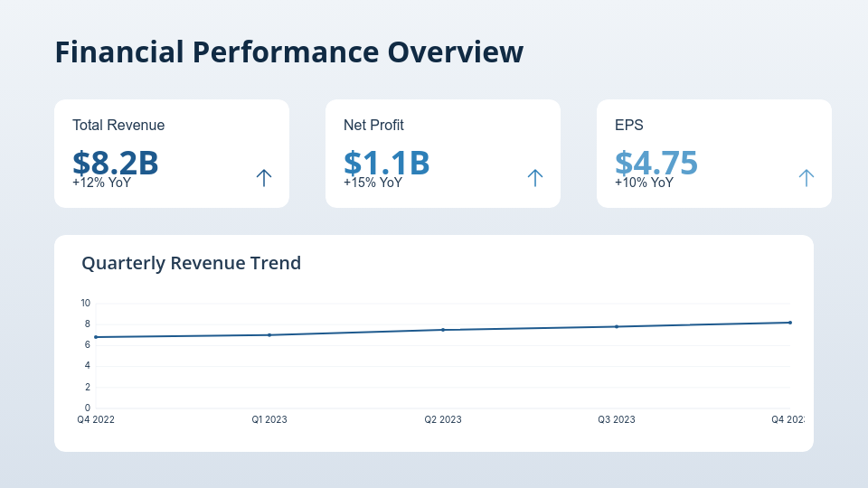The height and width of the screenshot is (488, 868).
Task: Select the $4.75 EPS value
Action: 656,161
